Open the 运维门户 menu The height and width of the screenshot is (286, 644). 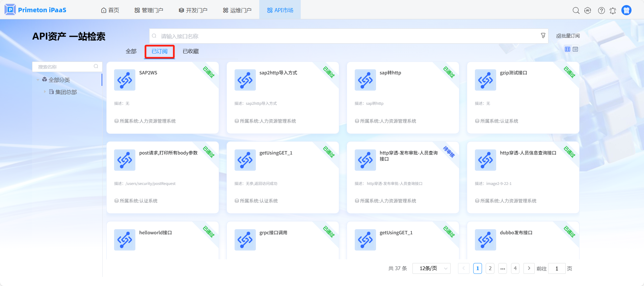point(237,10)
